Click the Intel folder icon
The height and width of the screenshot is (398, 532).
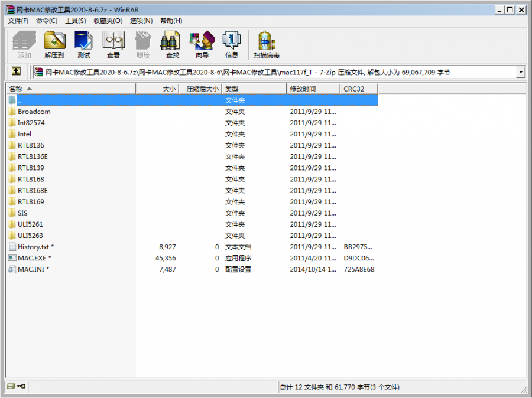pos(12,134)
